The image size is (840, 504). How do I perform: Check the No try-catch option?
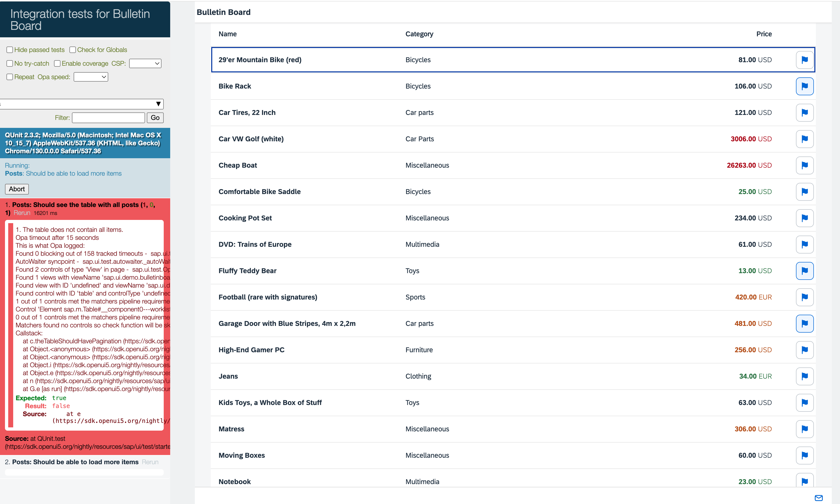click(10, 63)
